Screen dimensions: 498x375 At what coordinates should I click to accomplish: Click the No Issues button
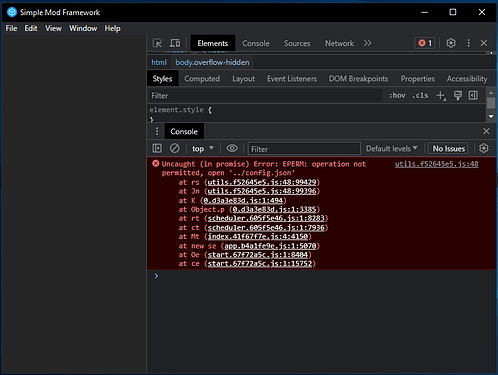pyautogui.click(x=448, y=148)
